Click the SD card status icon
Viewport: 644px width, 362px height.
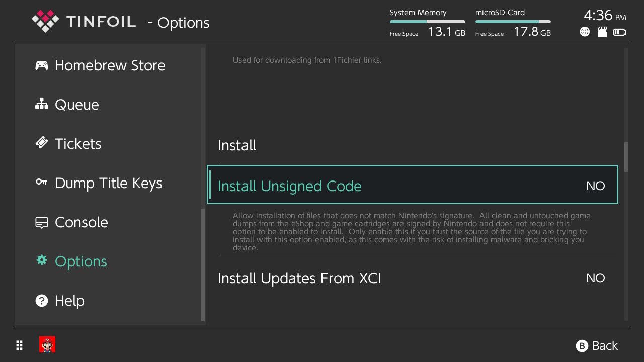(602, 32)
